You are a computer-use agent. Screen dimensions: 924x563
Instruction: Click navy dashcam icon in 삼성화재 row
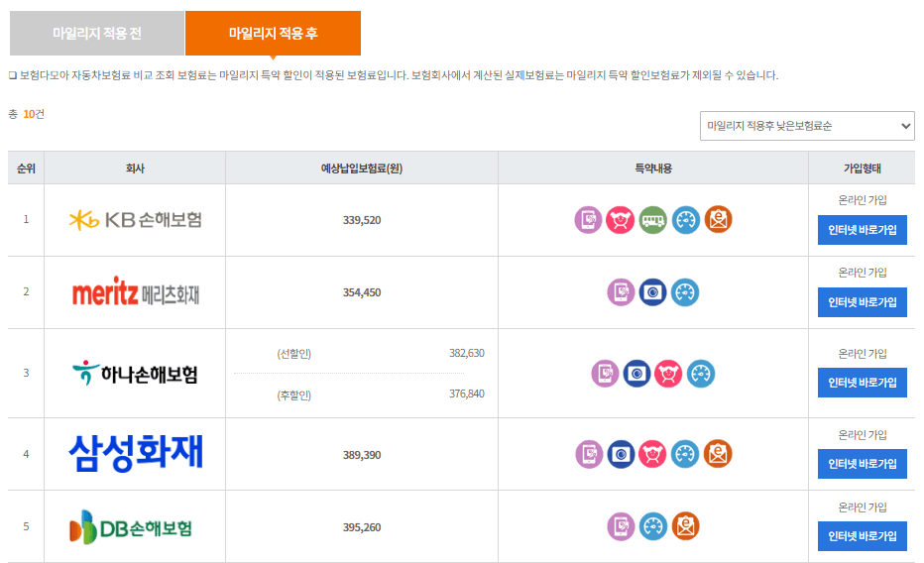pos(621,454)
